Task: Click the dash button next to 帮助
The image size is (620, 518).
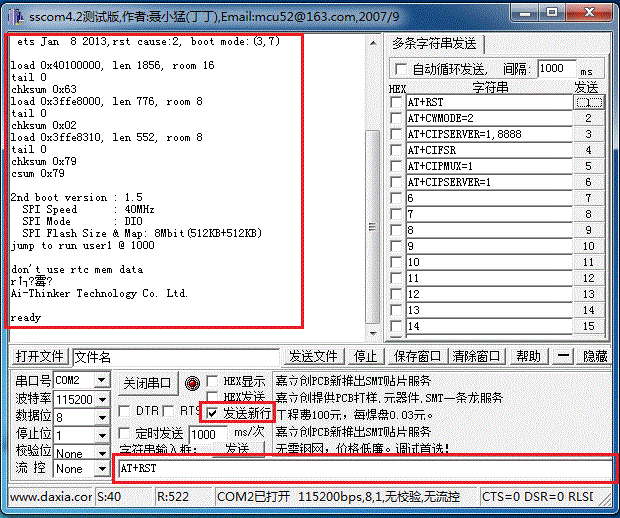Action: (563, 356)
